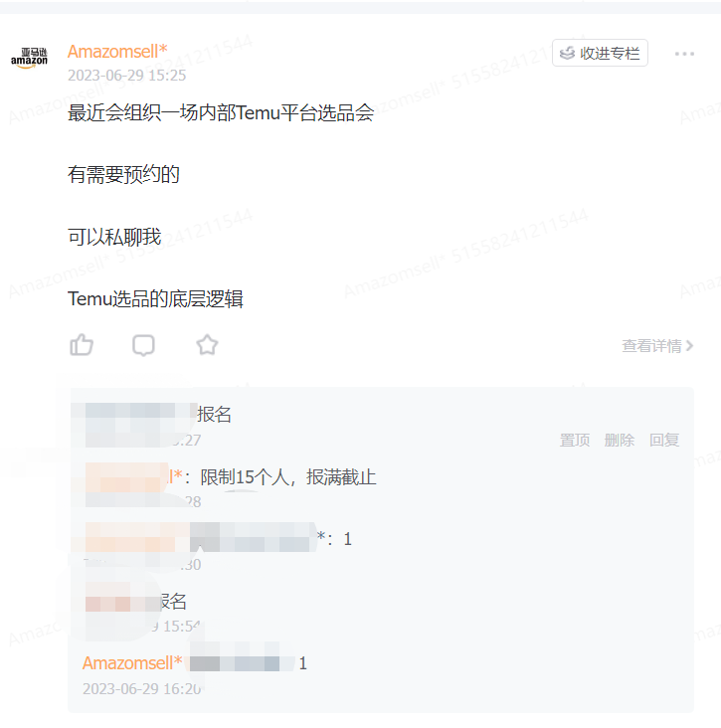Click the comment timestamp 2023-06-29 16:20

tap(141, 688)
